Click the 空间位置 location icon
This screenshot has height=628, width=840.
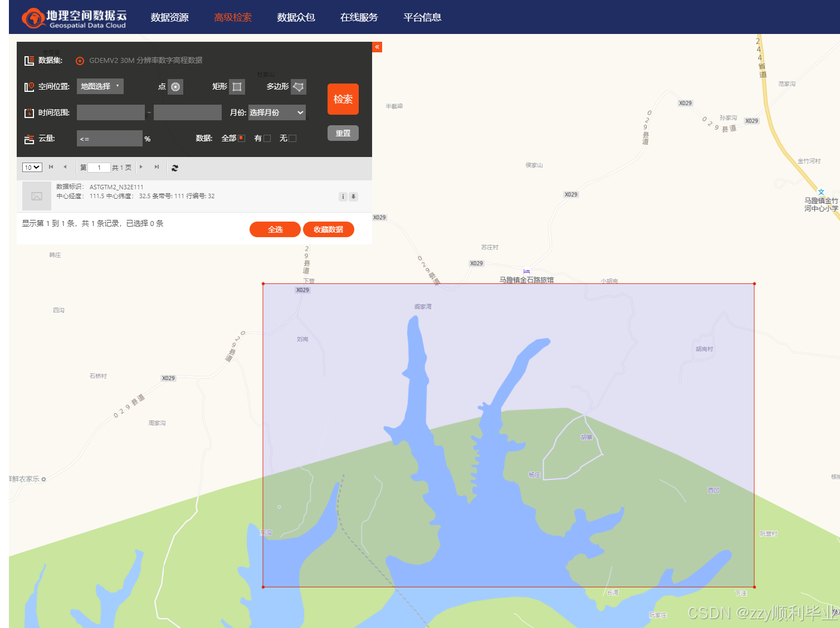(29, 87)
